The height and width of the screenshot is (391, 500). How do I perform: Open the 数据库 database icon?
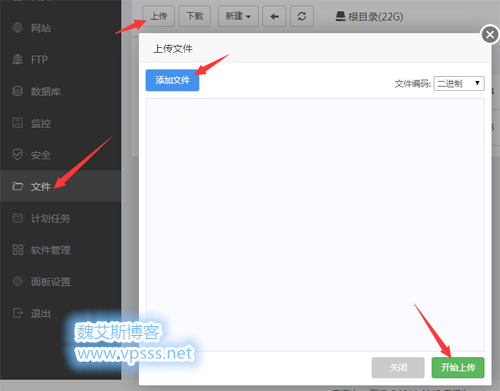click(17, 91)
